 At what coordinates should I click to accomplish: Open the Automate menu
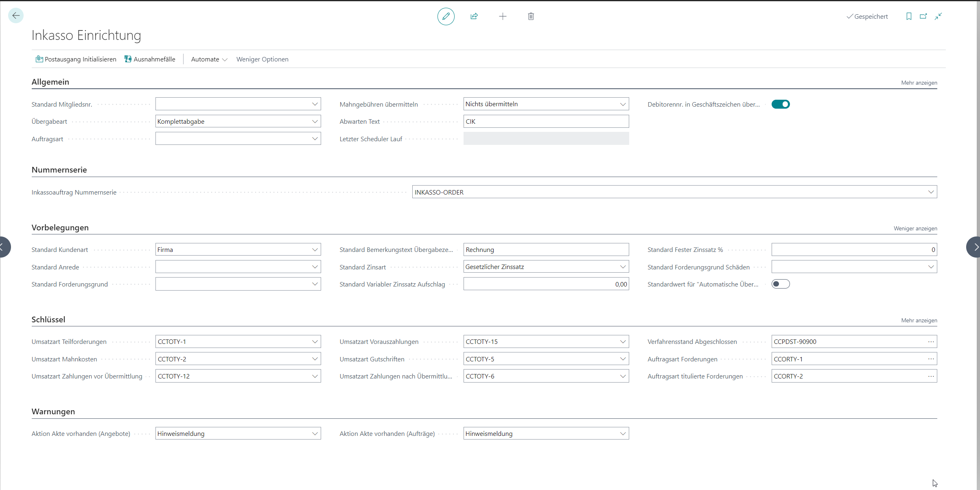click(209, 59)
